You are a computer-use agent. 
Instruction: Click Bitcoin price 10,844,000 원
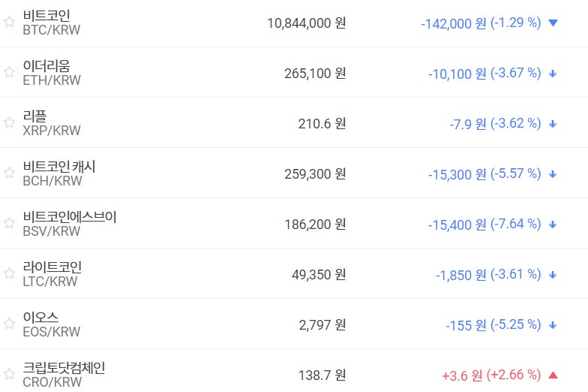[306, 23]
